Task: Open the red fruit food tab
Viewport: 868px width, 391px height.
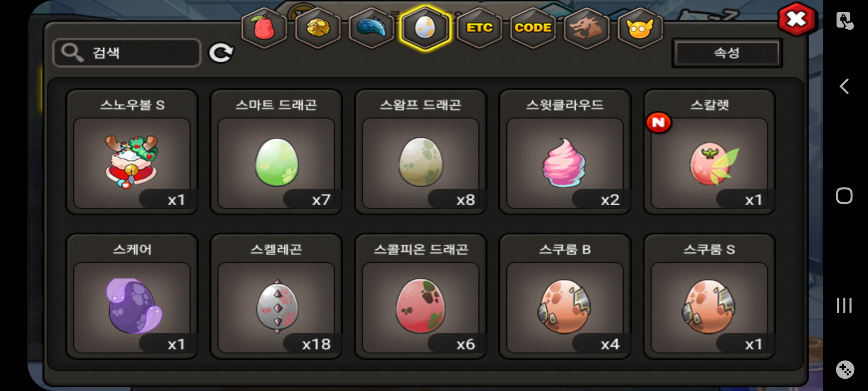Action: (264, 28)
